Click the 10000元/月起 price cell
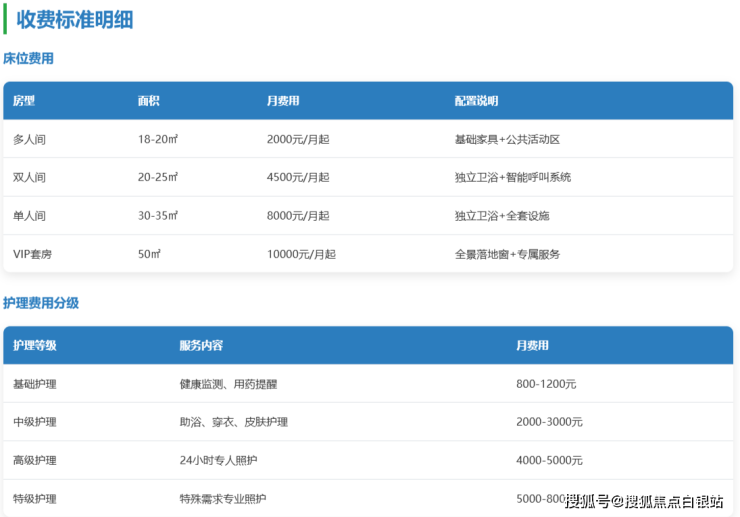The height and width of the screenshot is (517, 740). point(301,254)
